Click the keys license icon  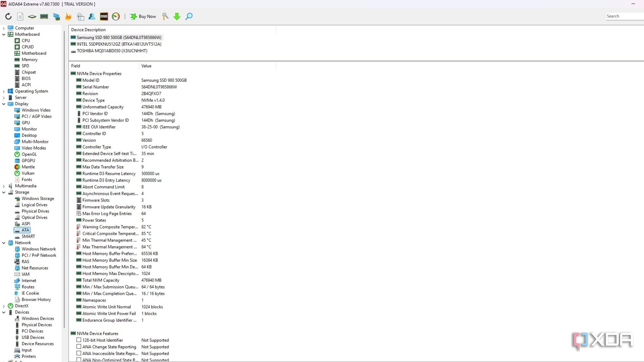pyautogui.click(x=165, y=16)
